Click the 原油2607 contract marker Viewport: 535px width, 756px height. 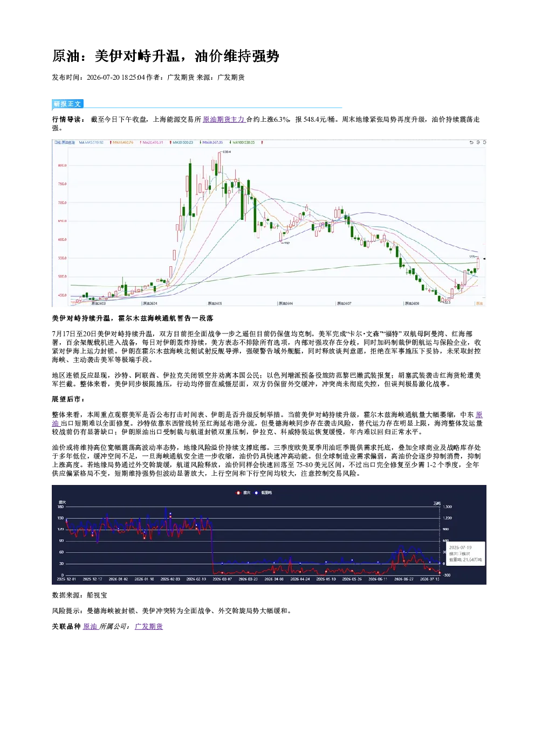tap(344, 303)
